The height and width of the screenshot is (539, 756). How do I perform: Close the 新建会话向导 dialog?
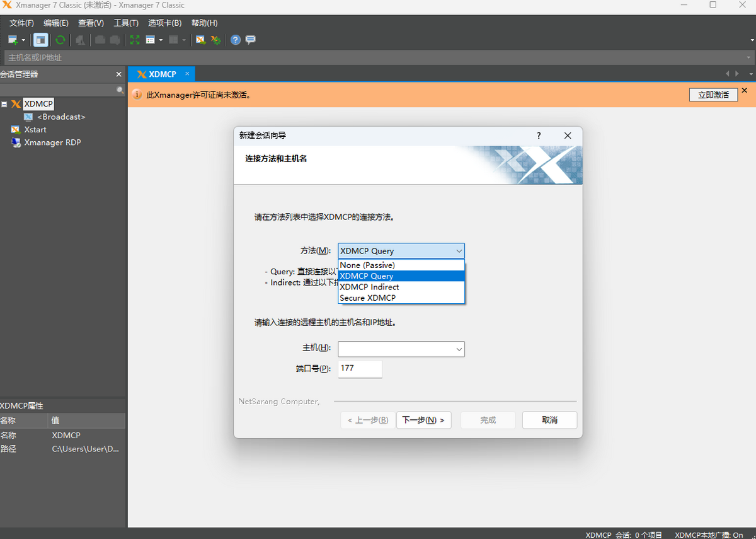pos(568,136)
